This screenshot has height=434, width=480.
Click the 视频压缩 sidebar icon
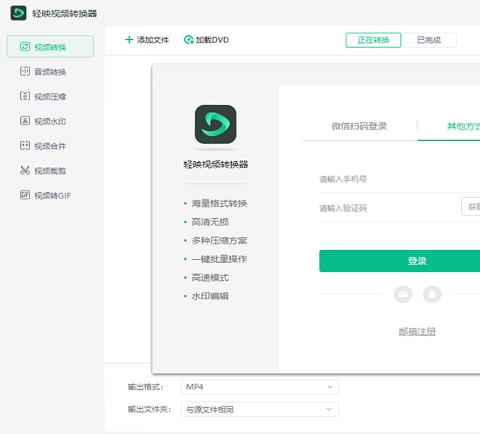(25, 96)
